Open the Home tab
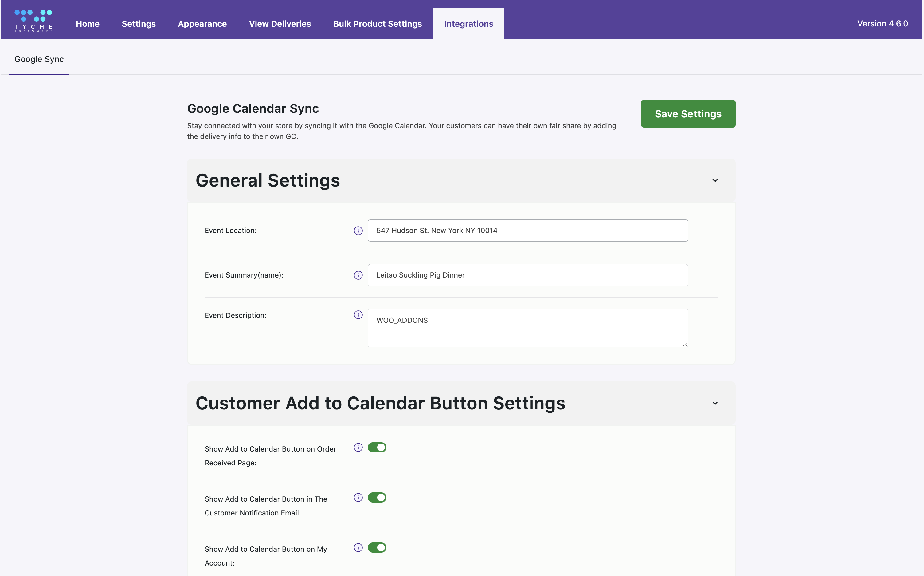This screenshot has height=576, width=924. pos(88,24)
